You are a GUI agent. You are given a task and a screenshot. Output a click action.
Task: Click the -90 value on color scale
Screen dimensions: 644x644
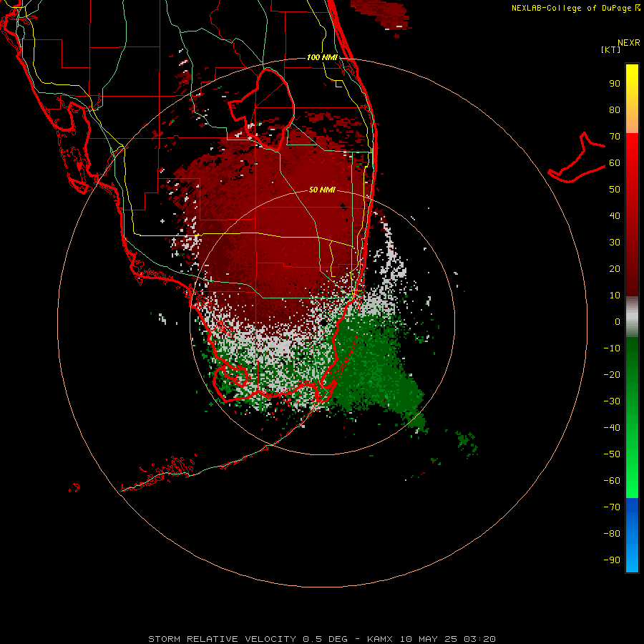[x=612, y=560]
